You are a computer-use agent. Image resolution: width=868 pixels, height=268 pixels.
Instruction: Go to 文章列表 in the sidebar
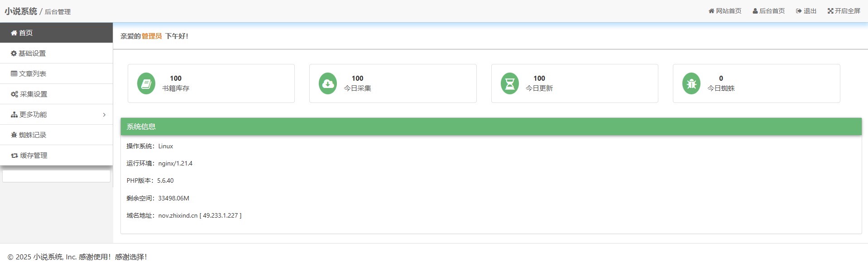coord(56,74)
